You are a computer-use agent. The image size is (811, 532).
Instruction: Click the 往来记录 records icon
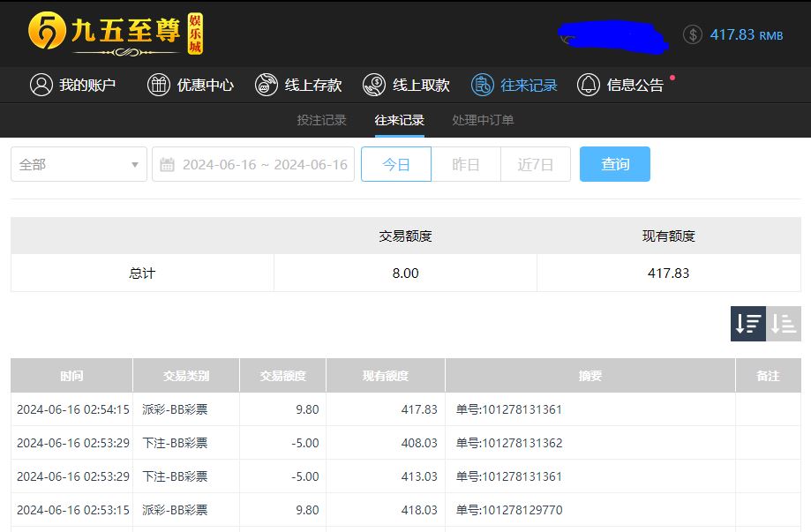(482, 85)
